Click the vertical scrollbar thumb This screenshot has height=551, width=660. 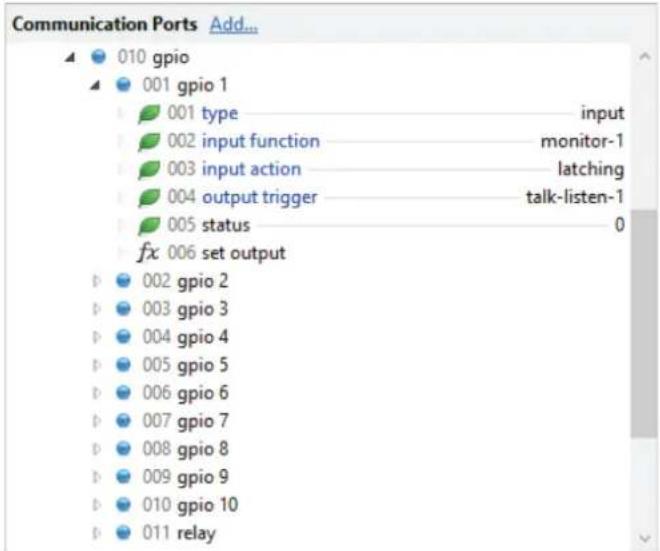pyautogui.click(x=644, y=324)
